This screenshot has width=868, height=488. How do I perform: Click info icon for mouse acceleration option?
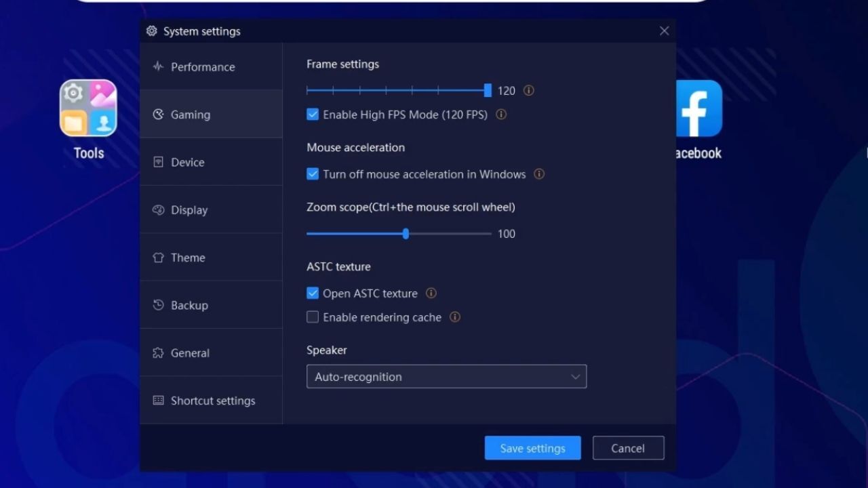pyautogui.click(x=539, y=174)
